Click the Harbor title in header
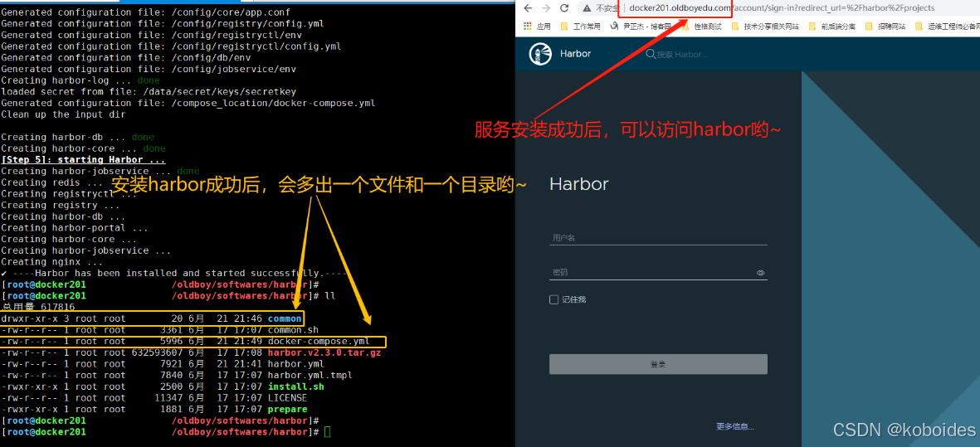980x447 pixels. 575,54
